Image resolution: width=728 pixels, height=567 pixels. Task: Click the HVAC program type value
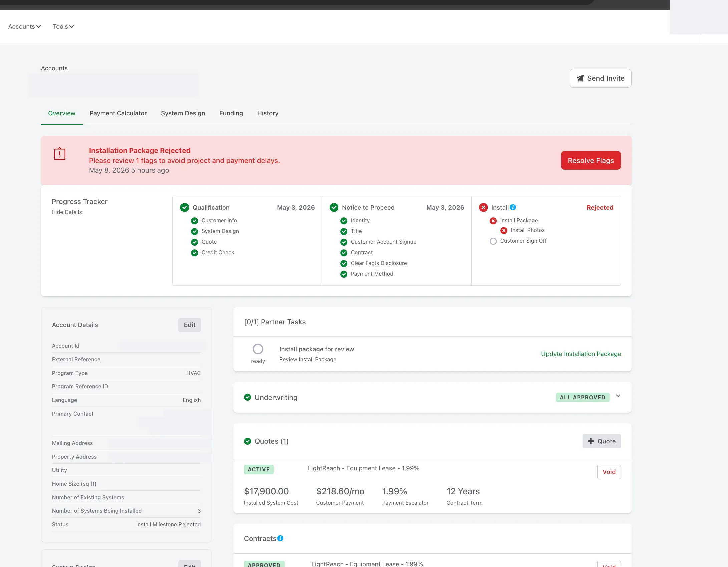[193, 373]
